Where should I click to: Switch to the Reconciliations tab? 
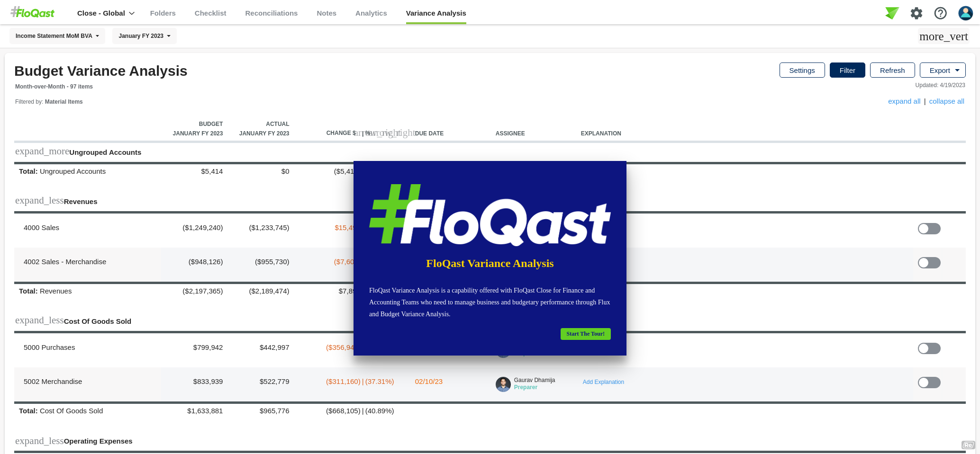click(x=271, y=13)
